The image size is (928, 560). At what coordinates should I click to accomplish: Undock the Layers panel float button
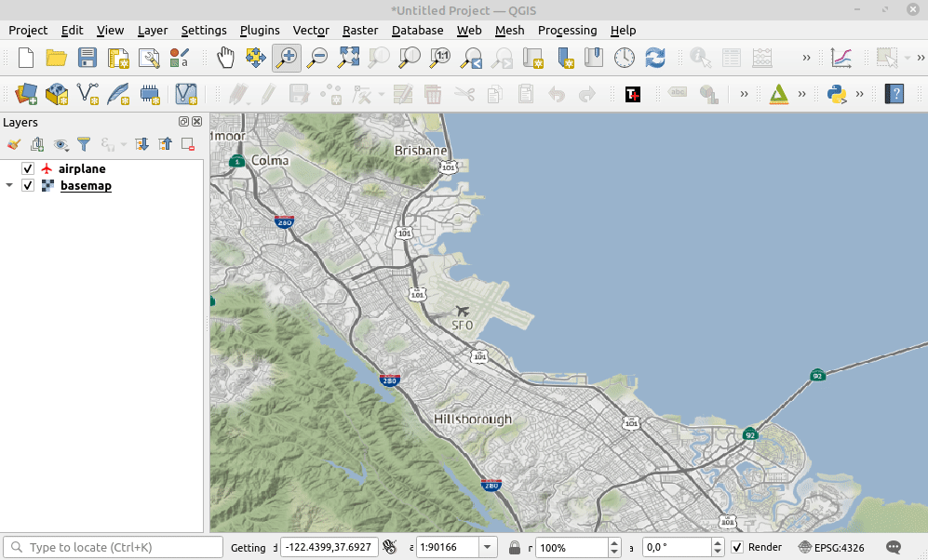[183, 121]
